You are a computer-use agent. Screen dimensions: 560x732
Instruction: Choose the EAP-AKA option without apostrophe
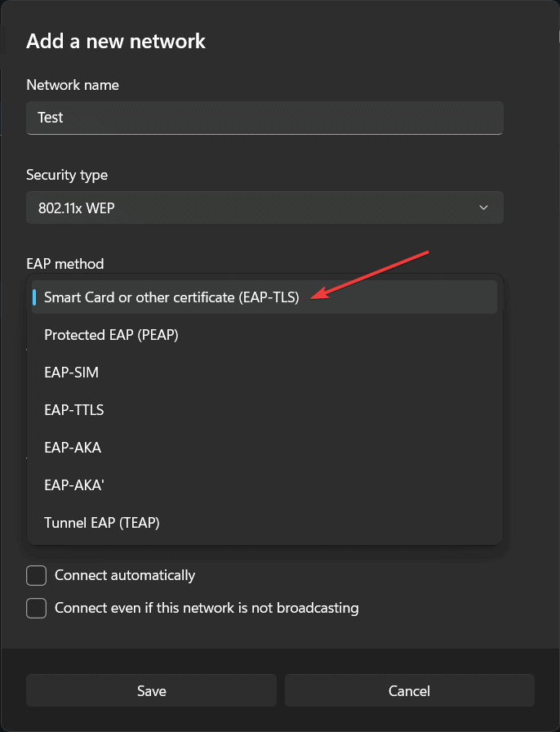pyautogui.click(x=264, y=447)
